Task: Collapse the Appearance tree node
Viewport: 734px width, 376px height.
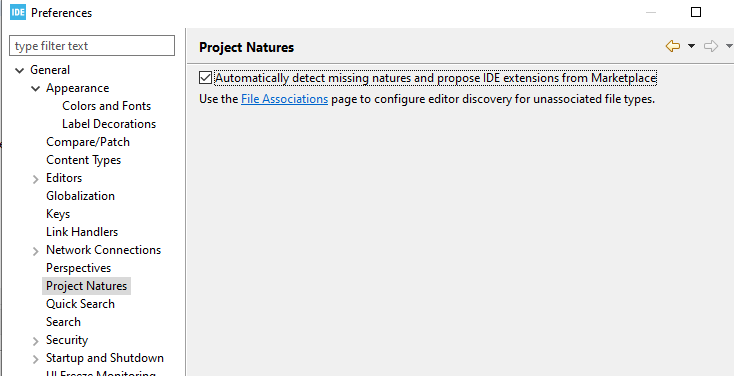Action: (35, 88)
